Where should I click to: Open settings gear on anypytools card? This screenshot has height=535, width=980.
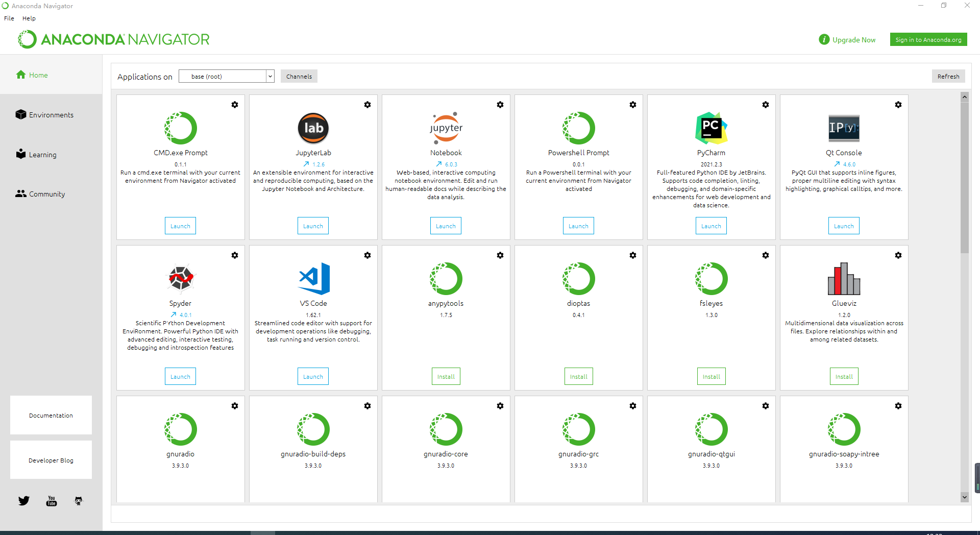(x=500, y=255)
